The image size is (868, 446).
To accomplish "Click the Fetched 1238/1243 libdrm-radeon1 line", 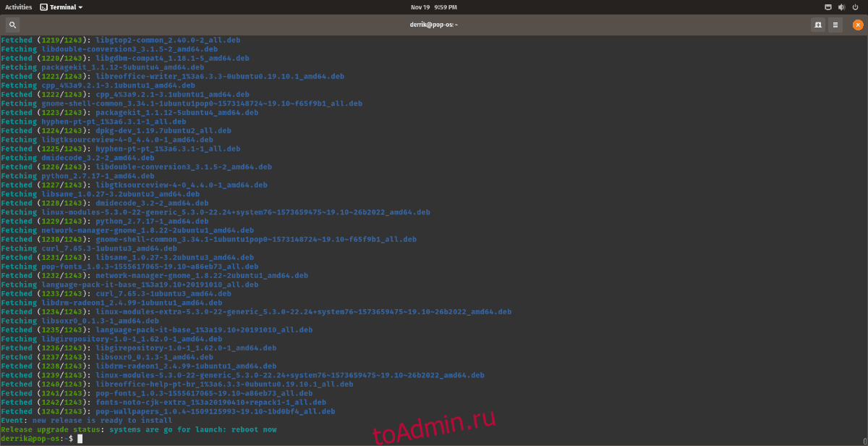I will (x=138, y=366).
